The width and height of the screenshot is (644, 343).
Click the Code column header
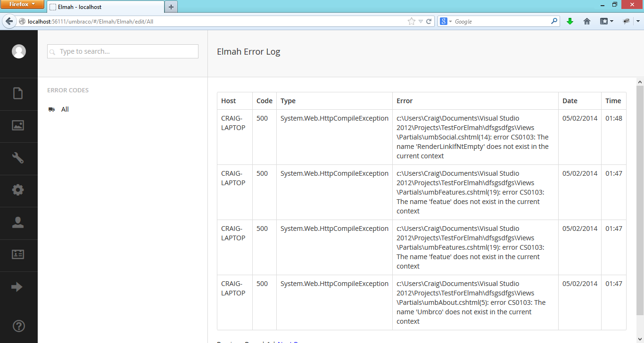click(264, 101)
